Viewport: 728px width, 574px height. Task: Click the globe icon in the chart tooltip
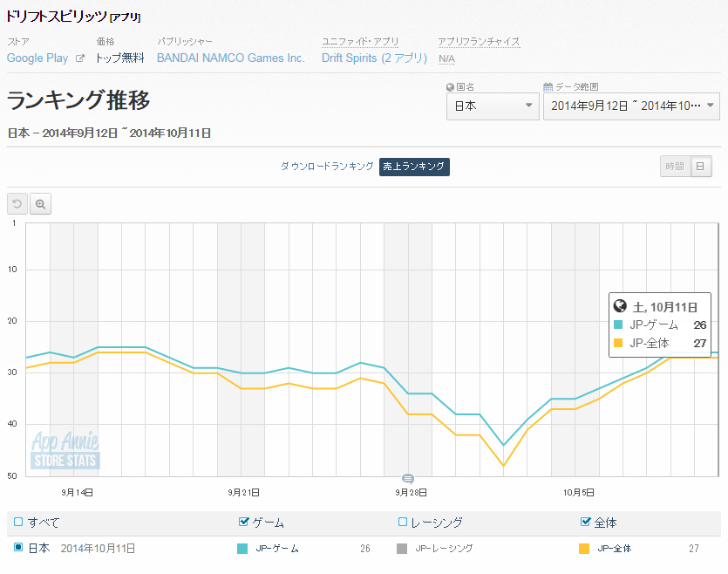click(620, 306)
